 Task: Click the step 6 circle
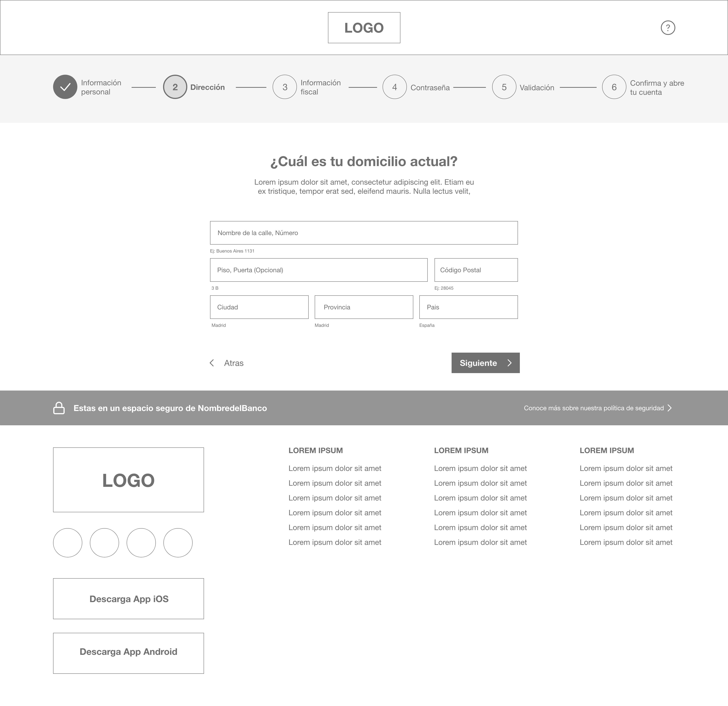[x=614, y=87]
